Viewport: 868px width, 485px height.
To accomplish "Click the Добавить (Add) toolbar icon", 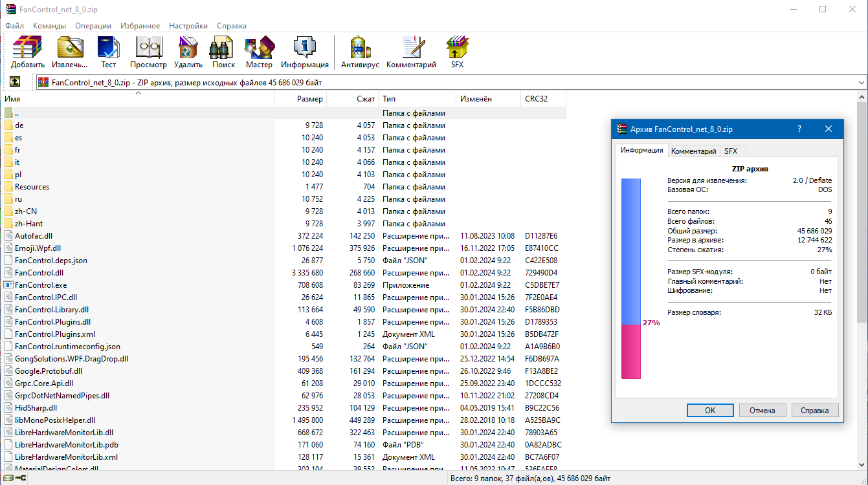I will point(28,52).
